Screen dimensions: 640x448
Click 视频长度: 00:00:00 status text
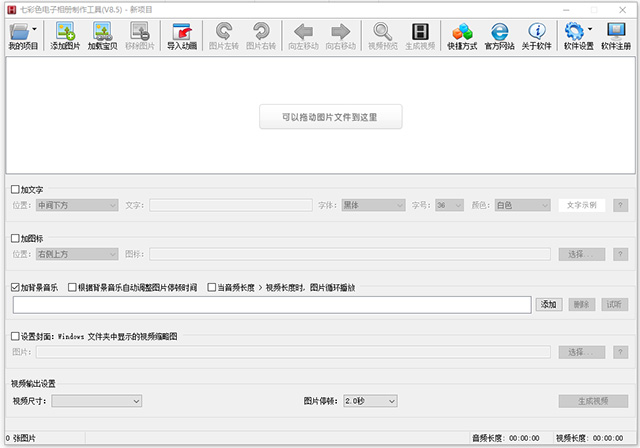590,438
